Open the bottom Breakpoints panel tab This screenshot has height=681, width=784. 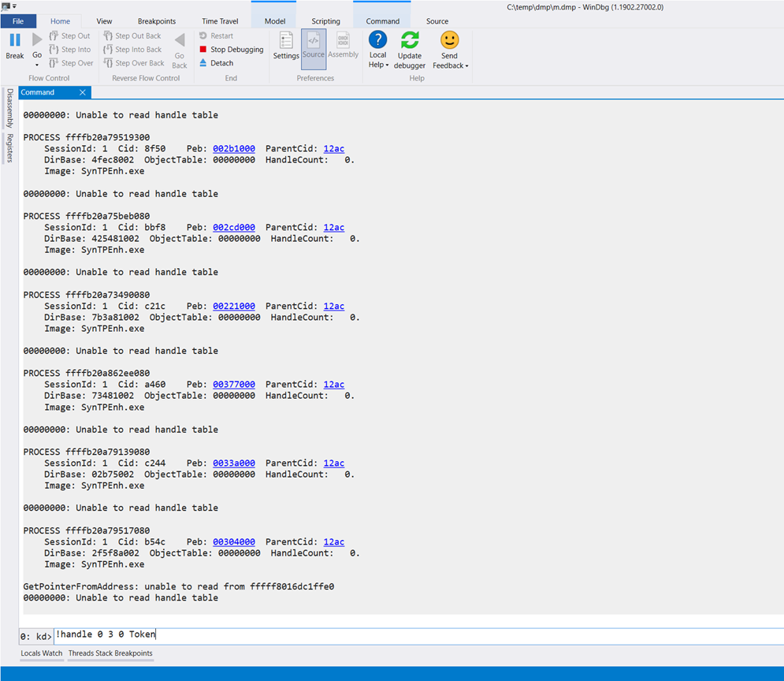(133, 653)
